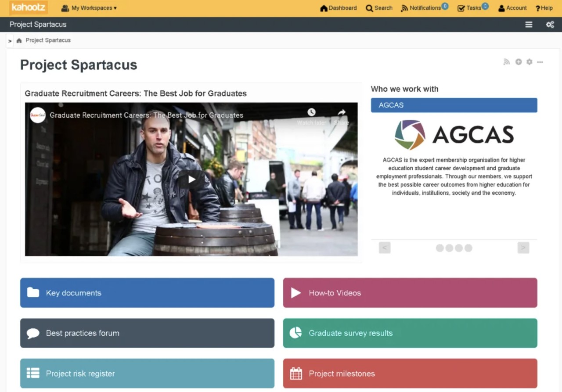Open page settings with the gear icon
The width and height of the screenshot is (562, 392).
pyautogui.click(x=529, y=62)
